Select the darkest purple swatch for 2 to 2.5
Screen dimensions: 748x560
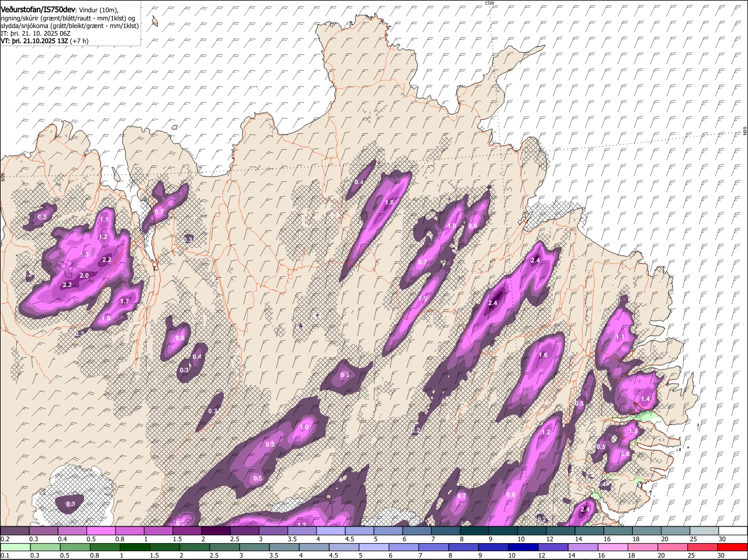click(x=216, y=531)
